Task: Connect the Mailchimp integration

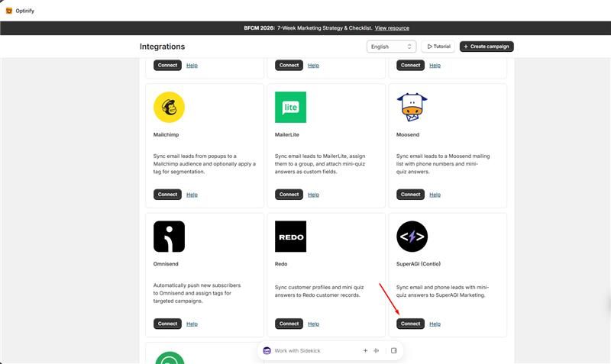Action: click(x=167, y=195)
